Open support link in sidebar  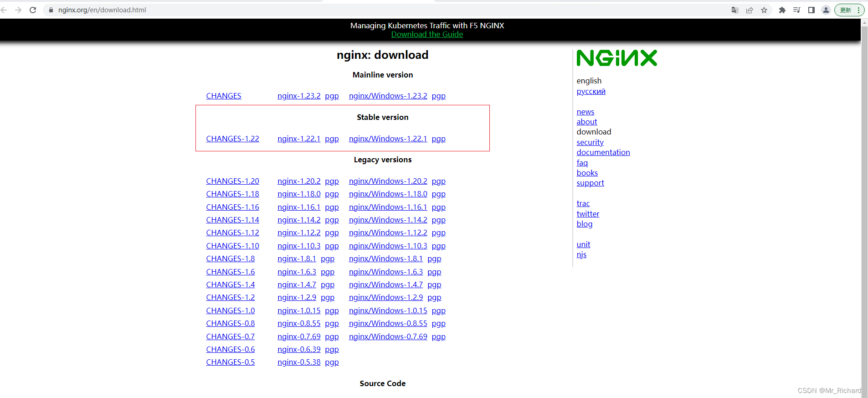591,183
